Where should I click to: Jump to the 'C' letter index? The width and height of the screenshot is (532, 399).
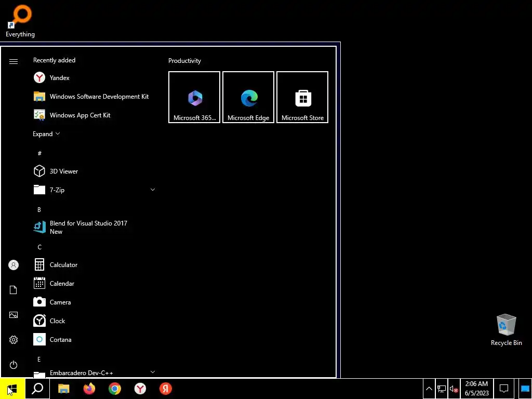tap(39, 247)
